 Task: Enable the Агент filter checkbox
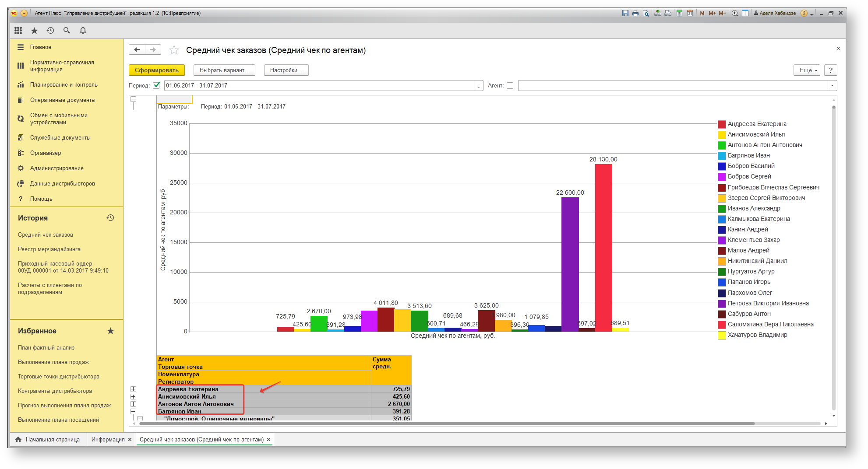pyautogui.click(x=510, y=85)
